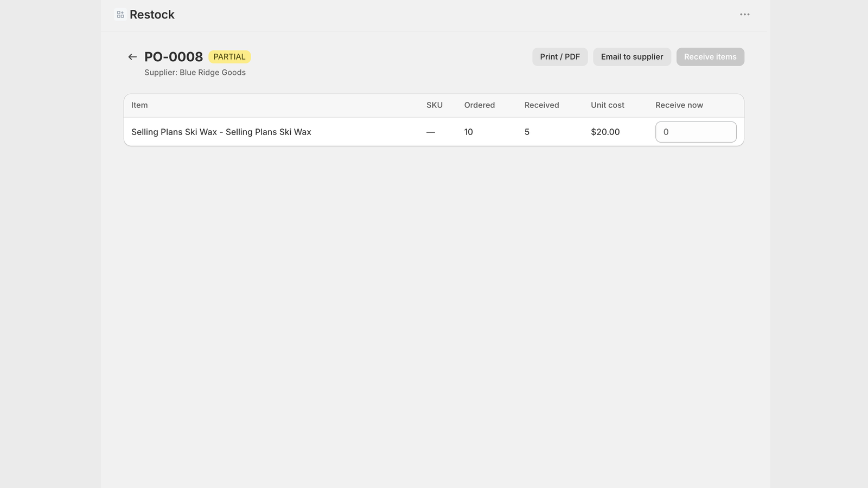Open the three-dot more actions menu
This screenshot has height=488, width=868.
pos(745,15)
